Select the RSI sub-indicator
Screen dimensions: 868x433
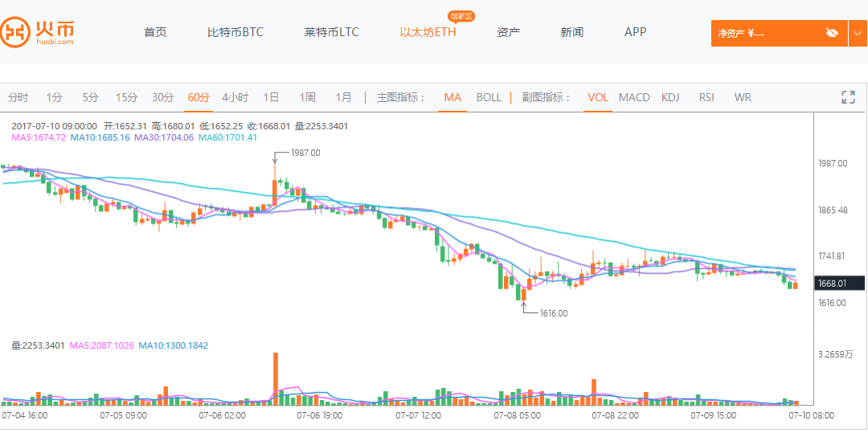pyautogui.click(x=706, y=97)
